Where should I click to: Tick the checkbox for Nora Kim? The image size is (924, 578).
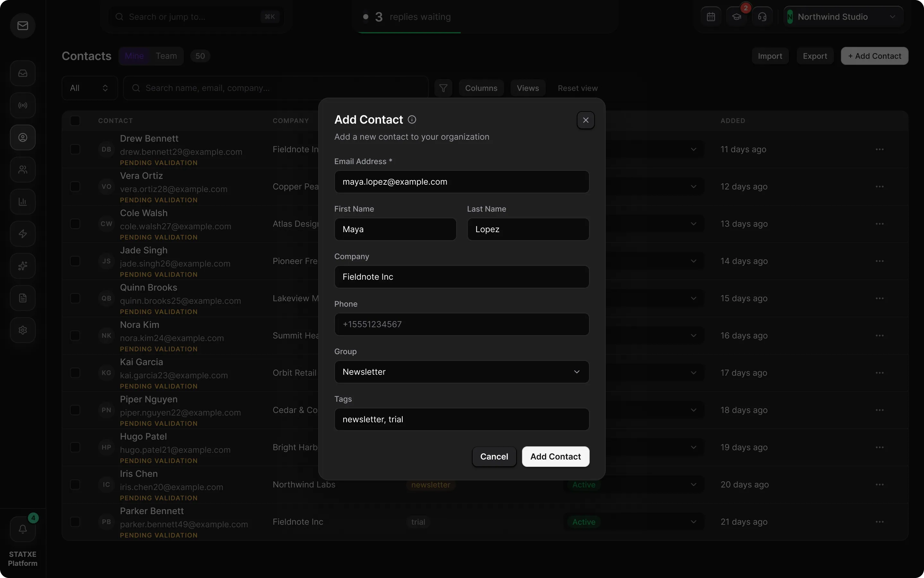pyautogui.click(x=75, y=336)
